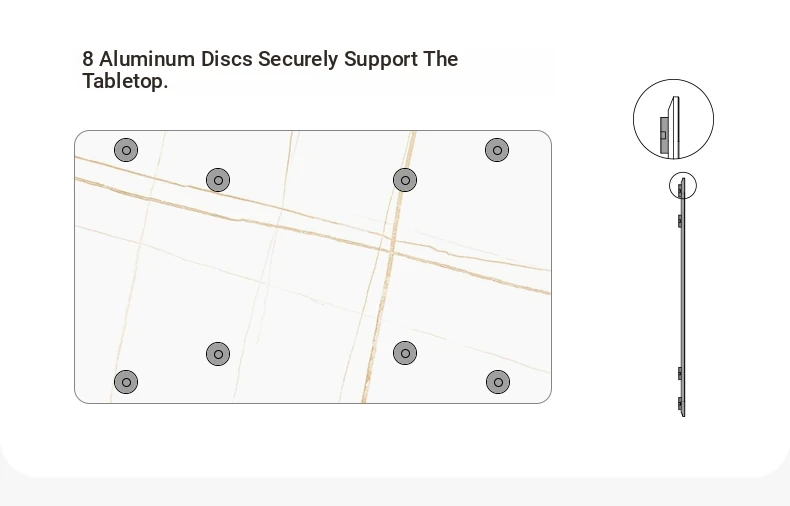Click the bottom-left corner aluminum disc
Viewport: 790px width, 506px height.
coord(126,383)
